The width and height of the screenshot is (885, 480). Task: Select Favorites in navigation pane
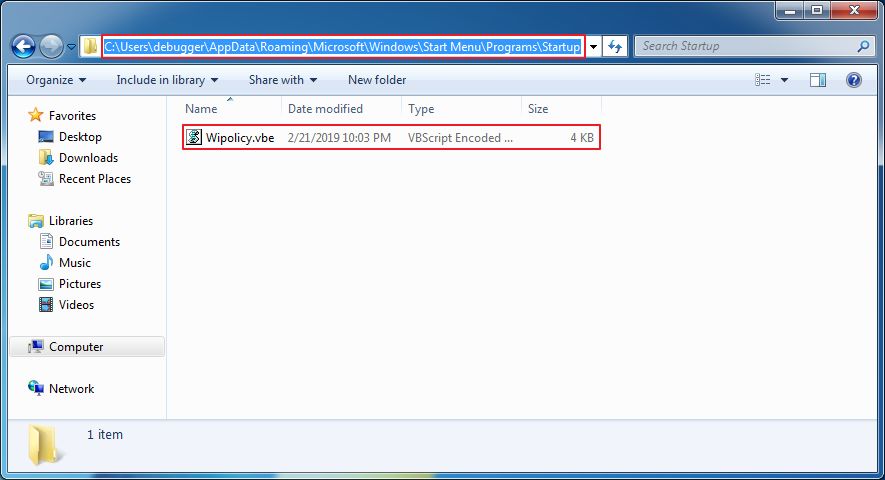[x=72, y=116]
